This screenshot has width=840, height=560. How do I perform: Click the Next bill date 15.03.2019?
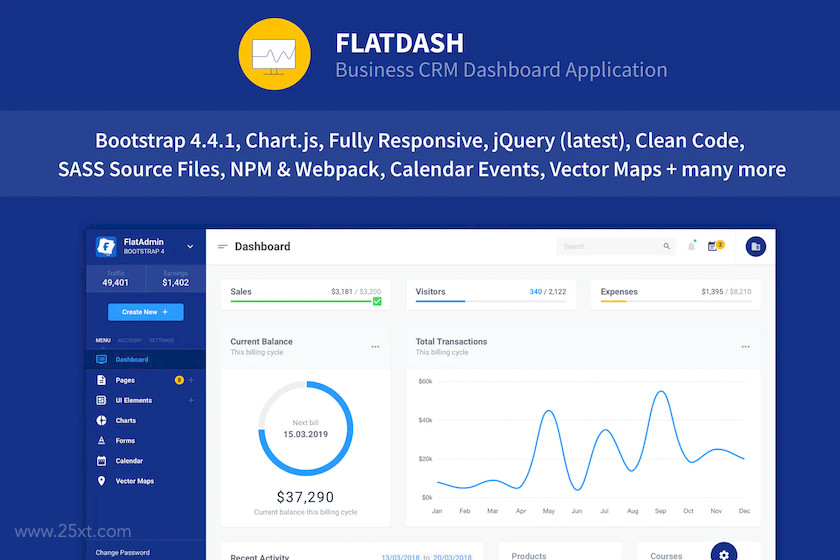[x=305, y=434]
